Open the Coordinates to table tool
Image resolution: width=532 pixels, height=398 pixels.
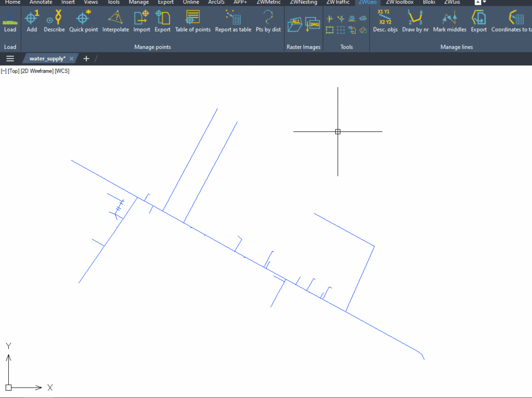pyautogui.click(x=511, y=21)
